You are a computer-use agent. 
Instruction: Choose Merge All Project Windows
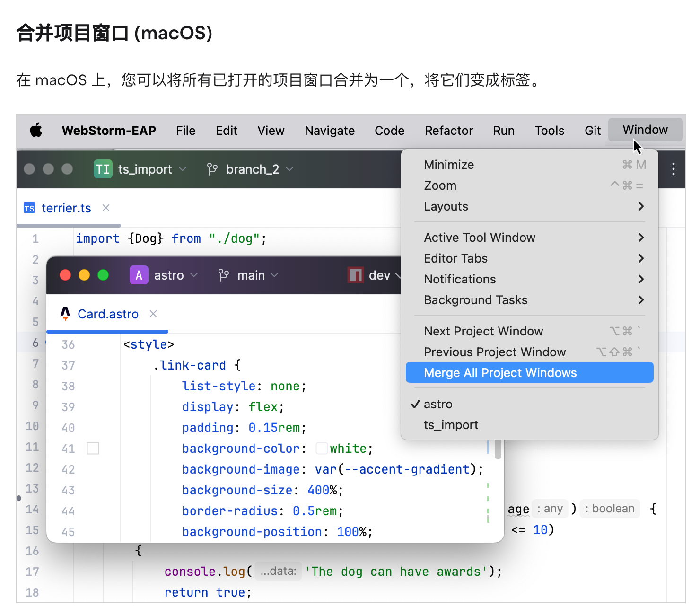[x=500, y=373]
